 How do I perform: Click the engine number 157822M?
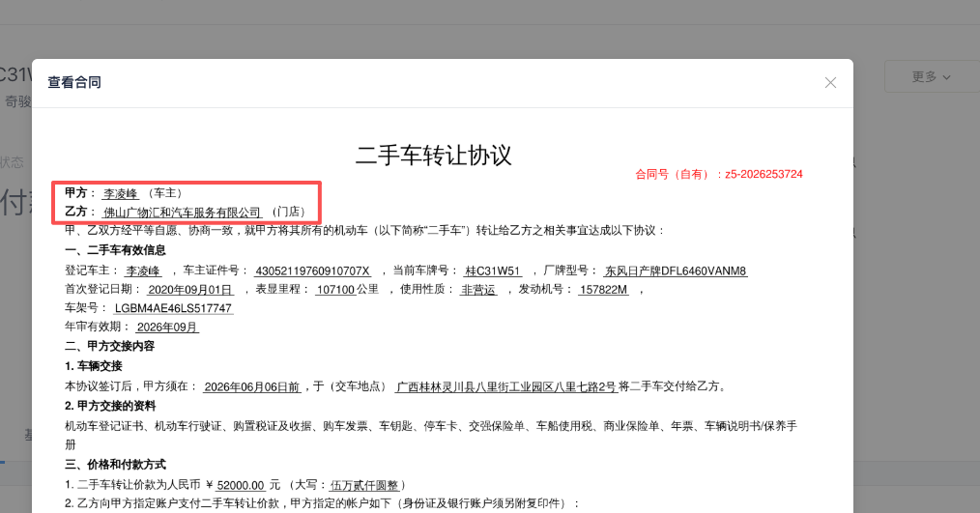(603, 289)
